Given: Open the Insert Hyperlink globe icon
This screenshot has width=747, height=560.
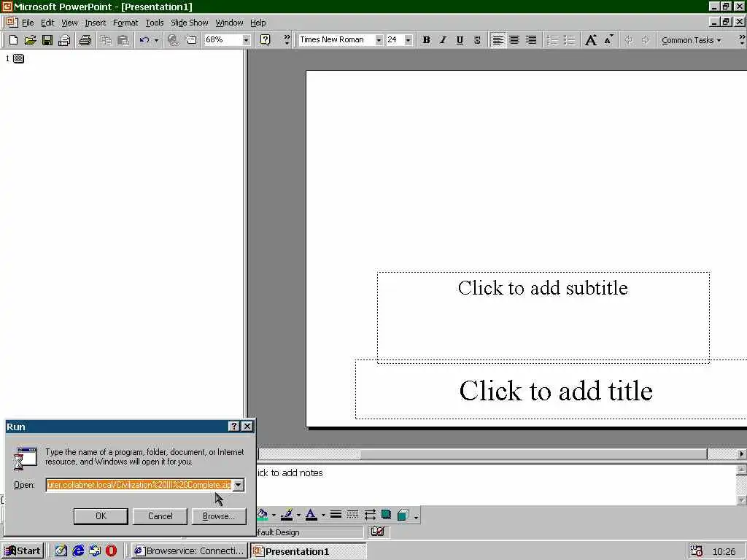Looking at the screenshot, I should pos(174,40).
